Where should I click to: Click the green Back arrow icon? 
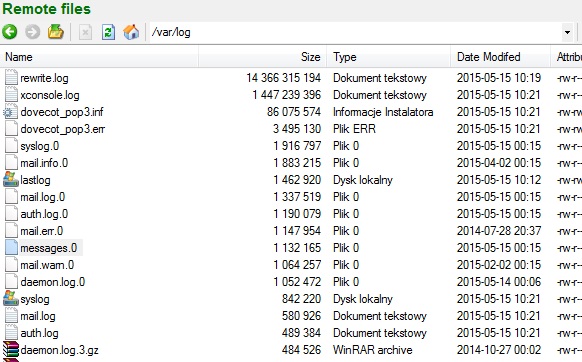(x=10, y=32)
